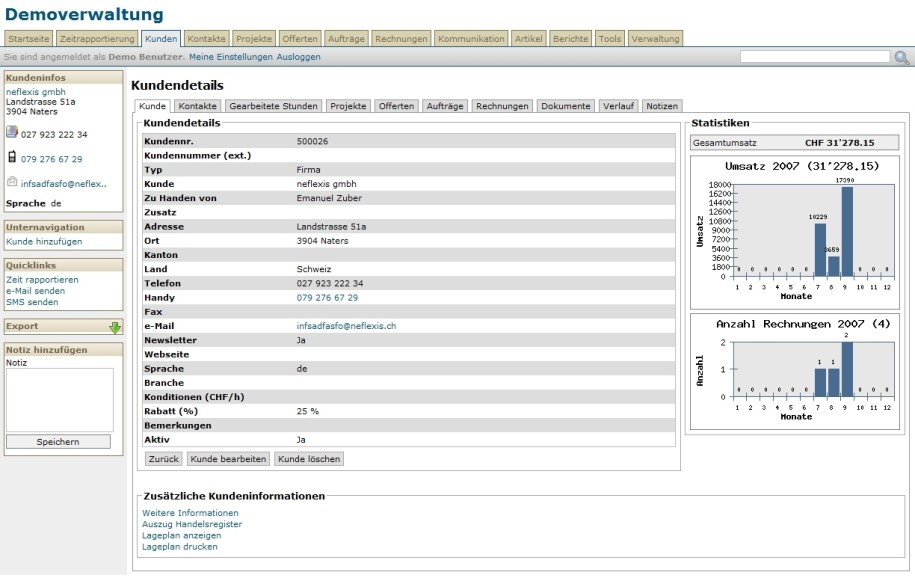The width and height of the screenshot is (915, 578).
Task: Open the Rechnungen sub-tab in Kundendetails
Action: click(x=502, y=106)
